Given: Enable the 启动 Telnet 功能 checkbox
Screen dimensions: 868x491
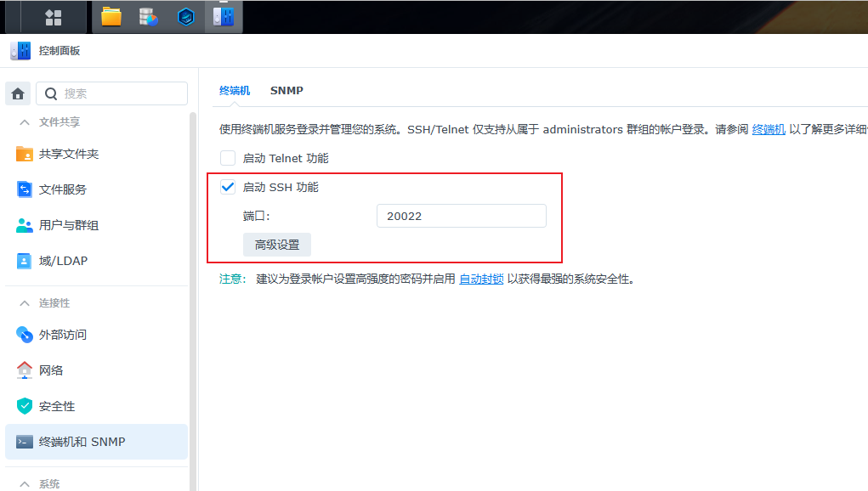Looking at the screenshot, I should (228, 158).
